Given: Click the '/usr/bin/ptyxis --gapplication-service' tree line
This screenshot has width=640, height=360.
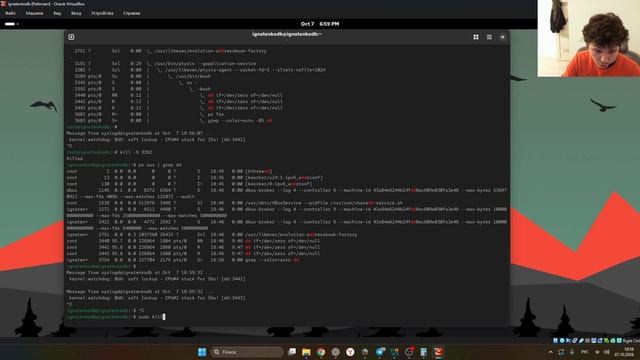Looking at the screenshot, I should pos(165,64).
